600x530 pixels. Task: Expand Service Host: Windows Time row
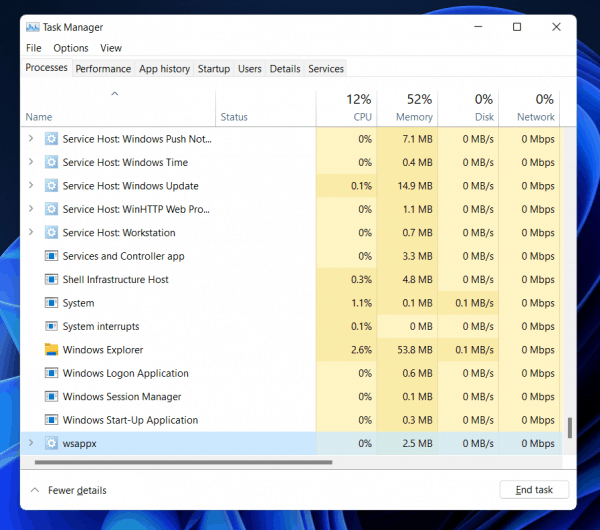(31, 163)
